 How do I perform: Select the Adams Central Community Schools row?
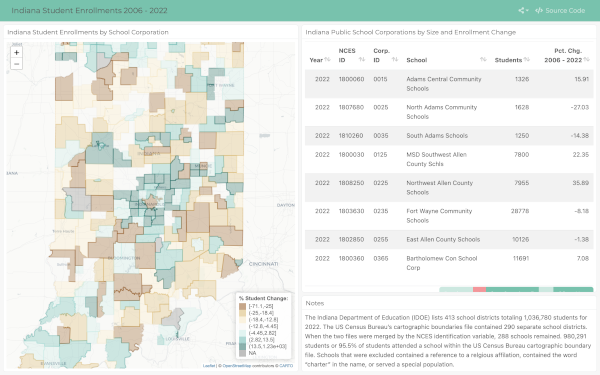(449, 84)
